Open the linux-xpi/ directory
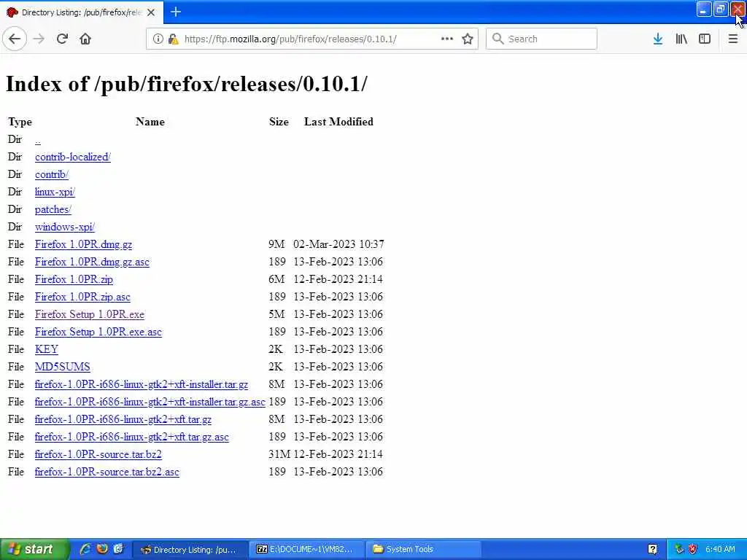This screenshot has height=560, width=747. click(55, 192)
